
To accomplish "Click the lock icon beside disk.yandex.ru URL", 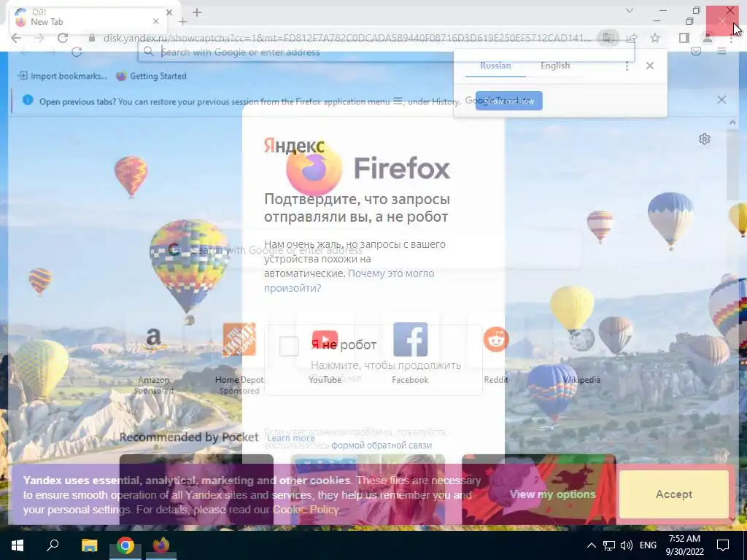I will pyautogui.click(x=92, y=38).
